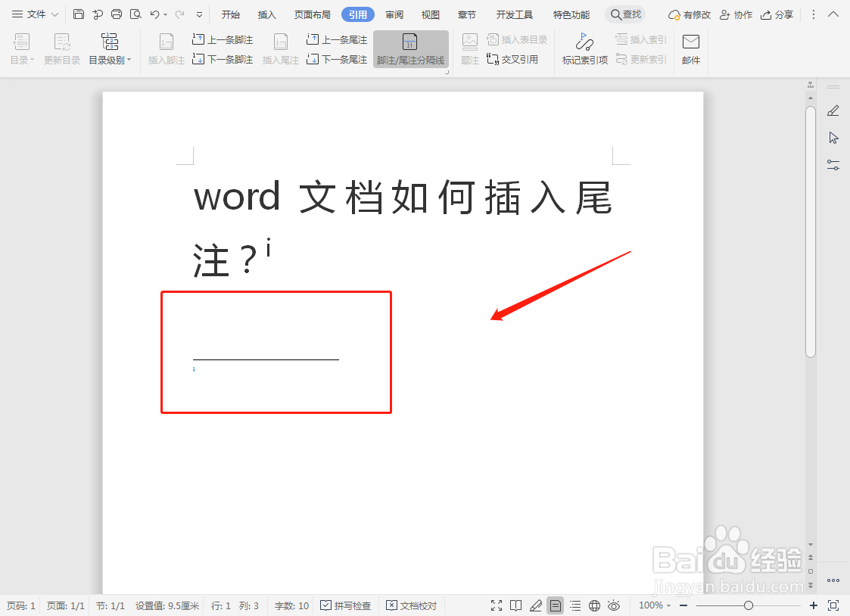Click fit-page zoom icon

[833, 605]
